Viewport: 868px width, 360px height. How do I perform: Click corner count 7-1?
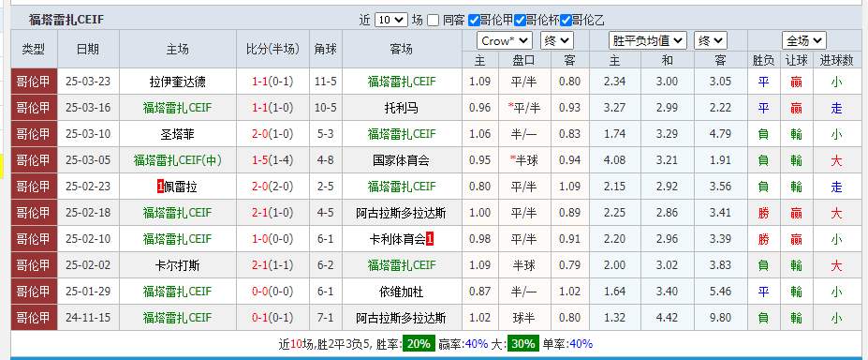coord(326,318)
